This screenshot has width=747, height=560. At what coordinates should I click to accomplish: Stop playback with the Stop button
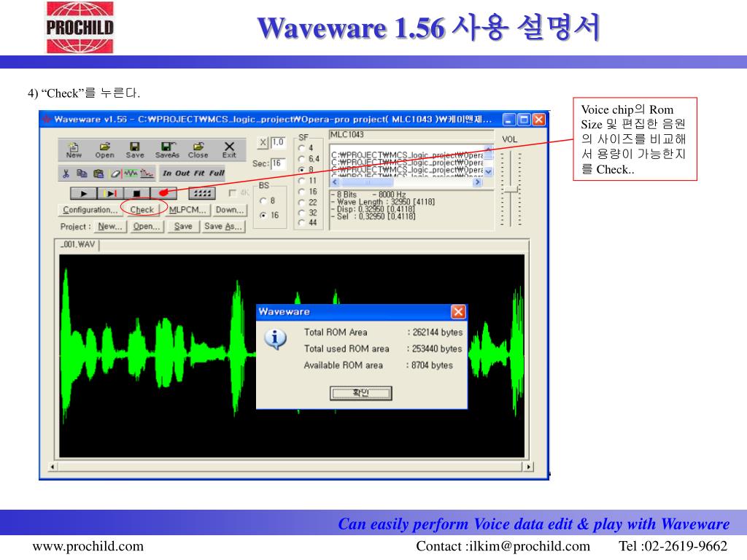pyautogui.click(x=136, y=193)
